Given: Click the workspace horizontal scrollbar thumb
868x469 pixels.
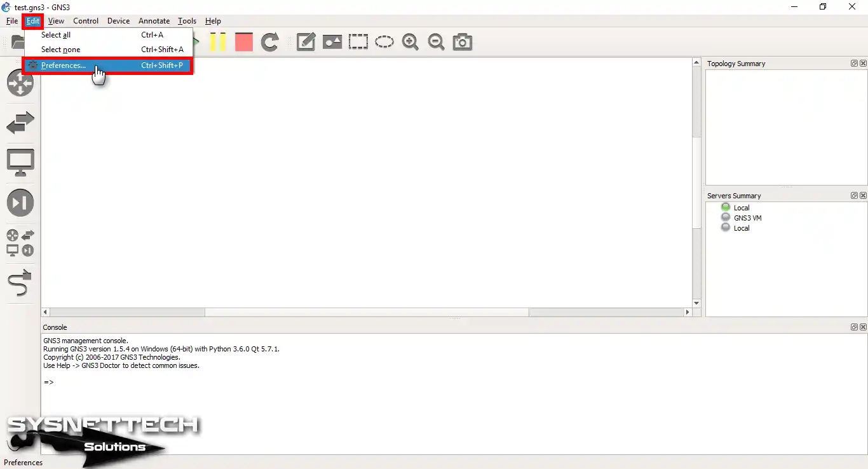Looking at the screenshot, I should point(367,313).
